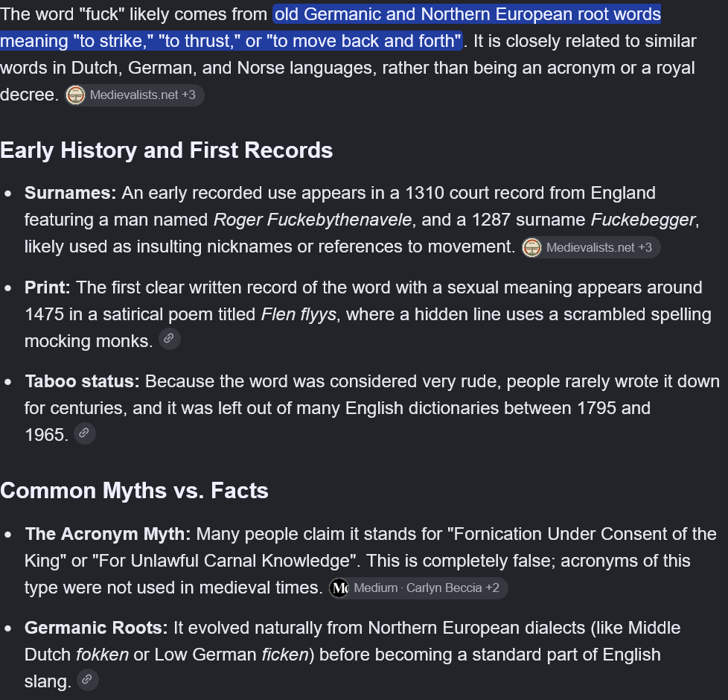Image resolution: width=728 pixels, height=700 pixels.
Task: Click the "Early History and First Records" heading
Action: 166,150
